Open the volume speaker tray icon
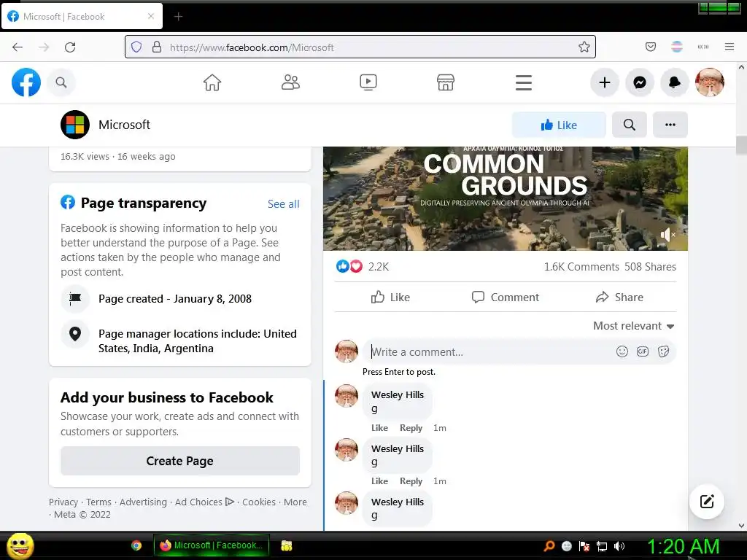The width and height of the screenshot is (747, 560). (x=619, y=546)
